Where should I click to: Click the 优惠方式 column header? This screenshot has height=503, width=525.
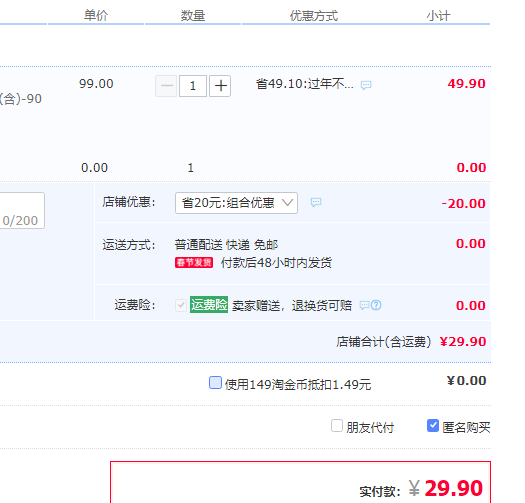(x=314, y=16)
